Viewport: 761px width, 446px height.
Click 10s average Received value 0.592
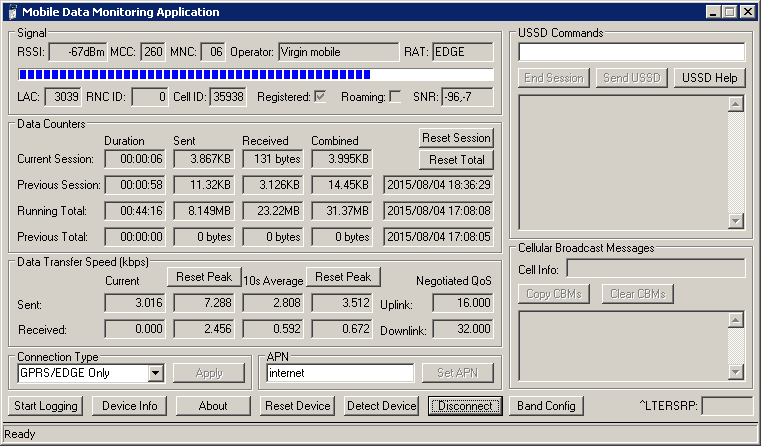click(273, 329)
